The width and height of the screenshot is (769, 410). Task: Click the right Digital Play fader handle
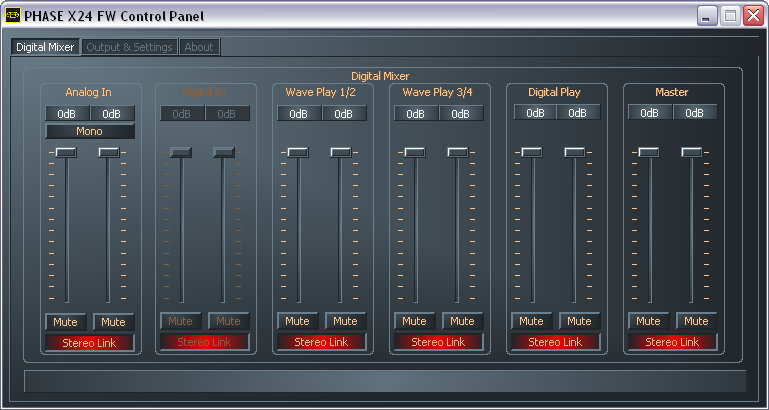point(575,152)
